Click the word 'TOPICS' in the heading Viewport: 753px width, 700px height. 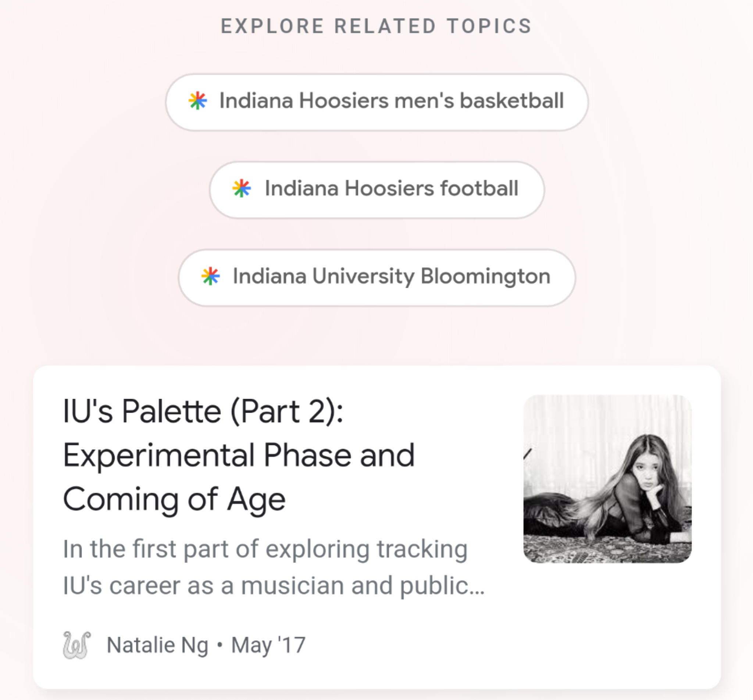(x=489, y=26)
